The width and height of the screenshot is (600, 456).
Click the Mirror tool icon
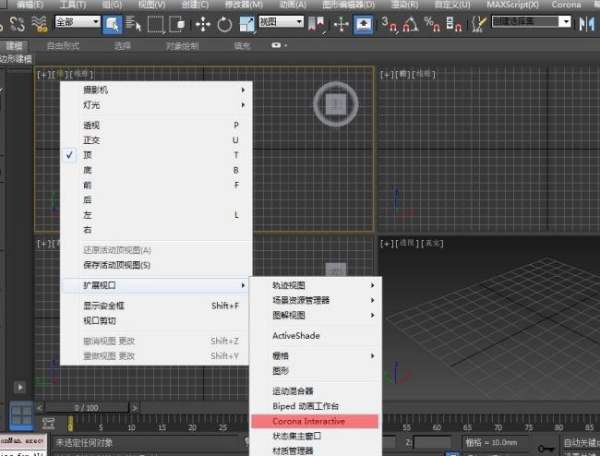tap(587, 24)
